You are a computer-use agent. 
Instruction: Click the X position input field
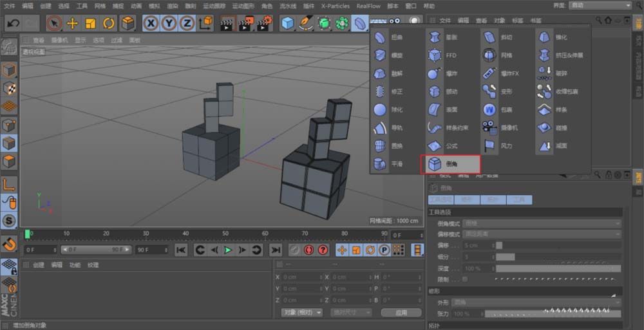pyautogui.click(x=301, y=277)
